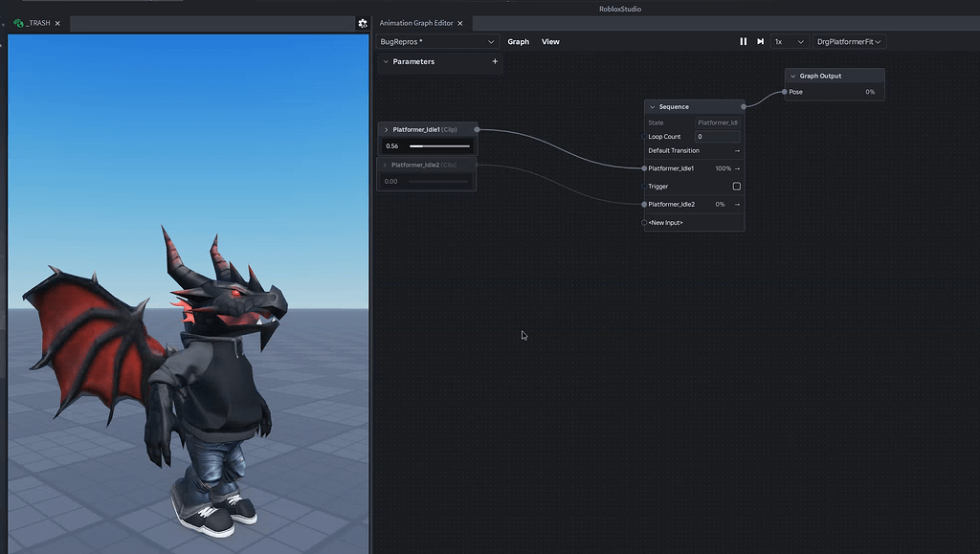Click the New Input pin circle
This screenshot has height=554, width=980.
tap(644, 222)
